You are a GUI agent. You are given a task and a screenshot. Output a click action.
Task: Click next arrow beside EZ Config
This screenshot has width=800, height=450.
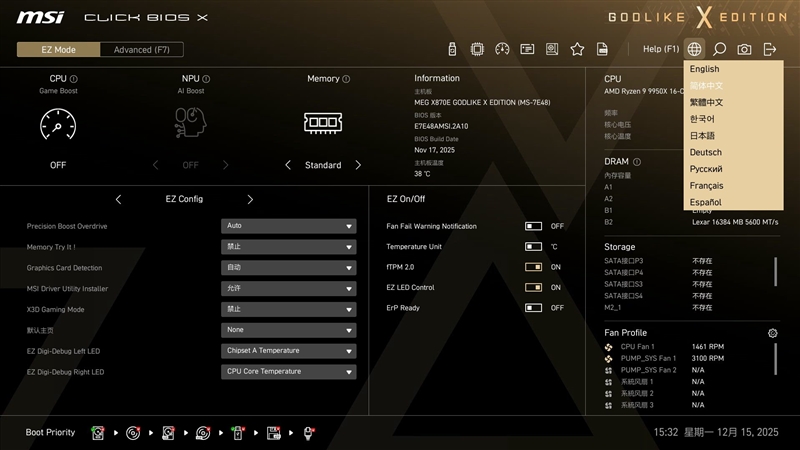pyautogui.click(x=250, y=199)
